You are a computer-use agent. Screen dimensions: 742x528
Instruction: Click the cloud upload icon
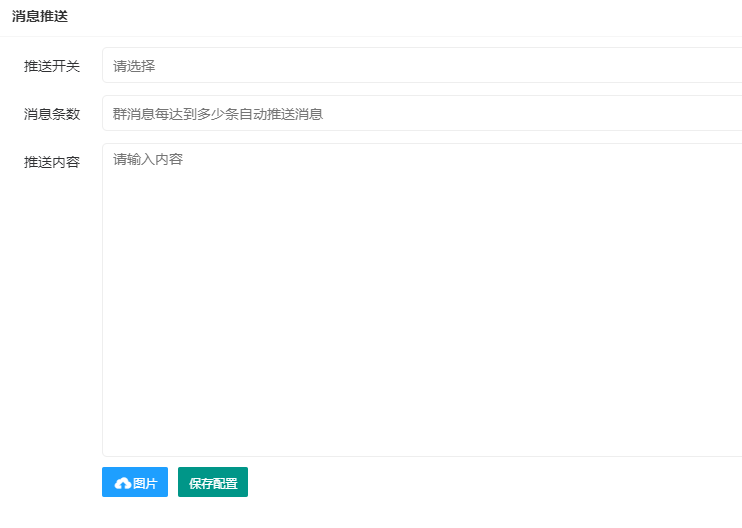(x=123, y=483)
